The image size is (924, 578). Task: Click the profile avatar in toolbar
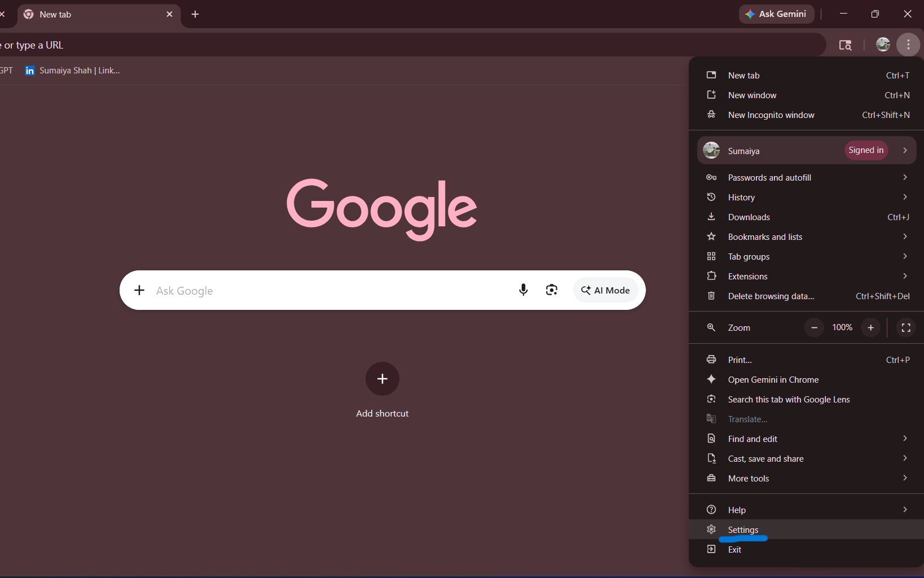(x=883, y=45)
